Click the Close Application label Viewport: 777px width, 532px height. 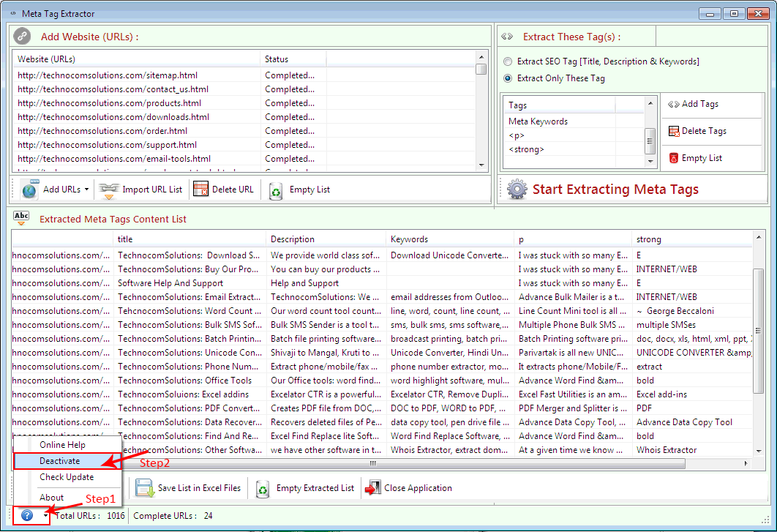click(x=418, y=488)
